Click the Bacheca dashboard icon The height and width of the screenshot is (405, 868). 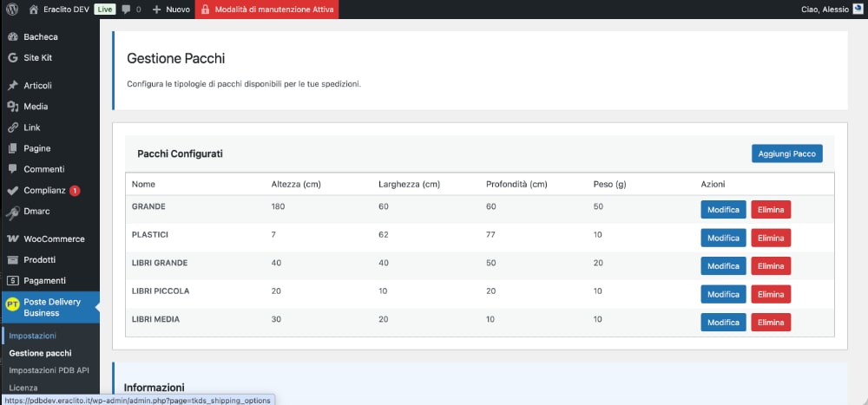12,37
